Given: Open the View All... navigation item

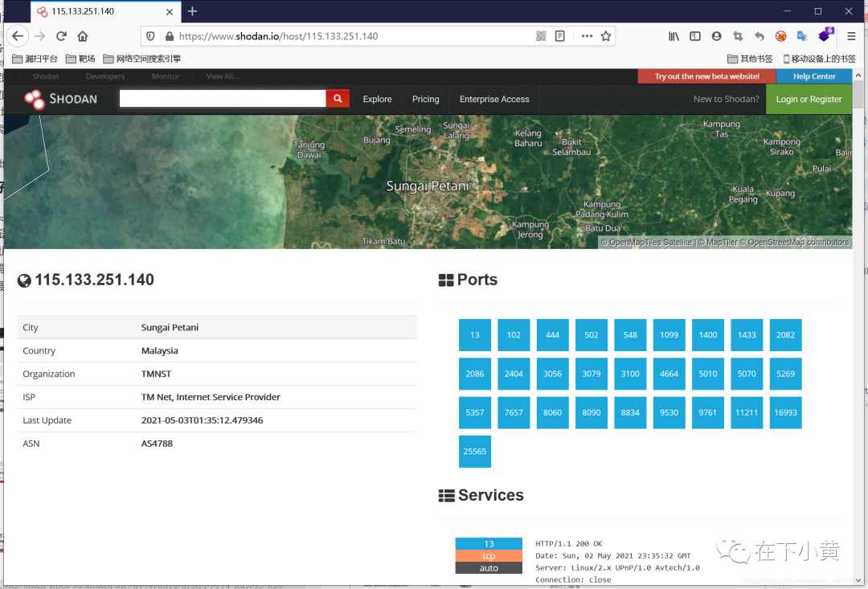Looking at the screenshot, I should (x=223, y=76).
